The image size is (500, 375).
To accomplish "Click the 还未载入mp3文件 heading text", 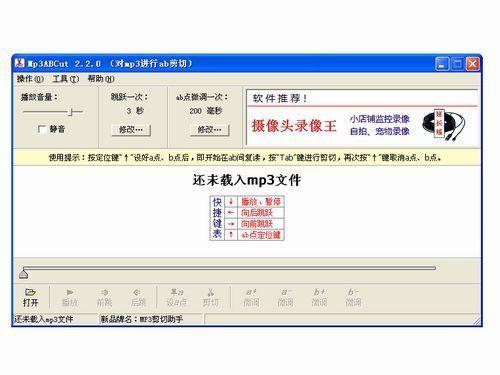I will [x=247, y=180].
